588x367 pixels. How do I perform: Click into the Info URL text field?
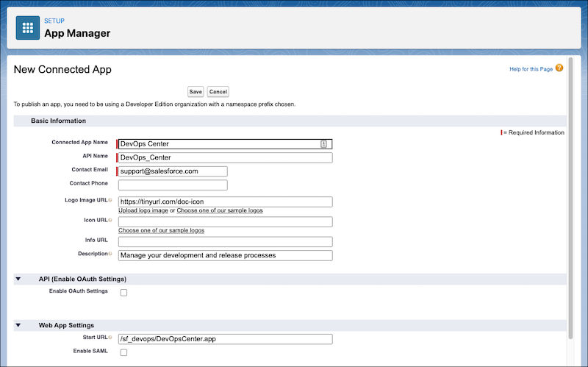(x=225, y=242)
